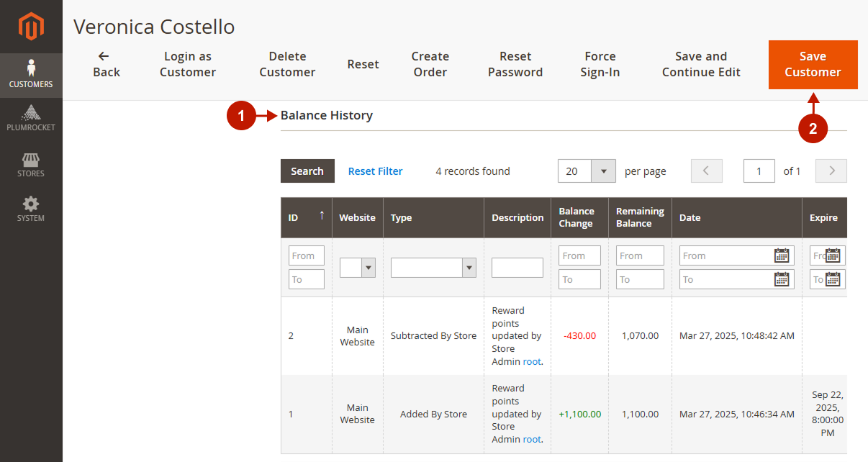Image resolution: width=868 pixels, height=462 pixels.
Task: Expand the Type filter dropdown
Action: tap(433, 268)
